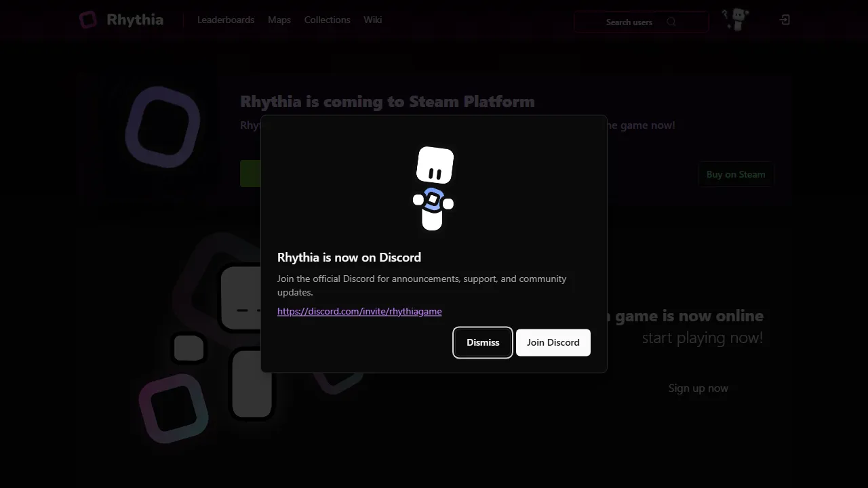Open the Maps page
This screenshot has width=868, height=488.
(x=279, y=20)
